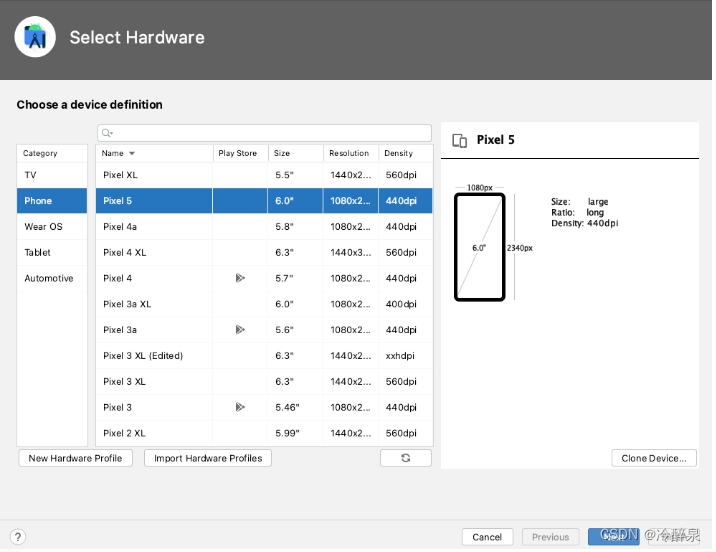This screenshot has width=716, height=552.
Task: Click the Previous button
Action: click(551, 537)
